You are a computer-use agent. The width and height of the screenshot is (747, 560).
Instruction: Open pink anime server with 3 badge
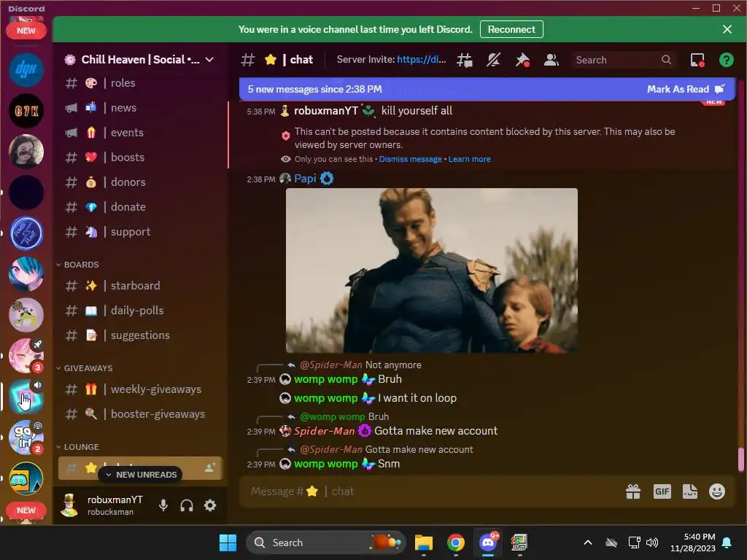point(26,356)
